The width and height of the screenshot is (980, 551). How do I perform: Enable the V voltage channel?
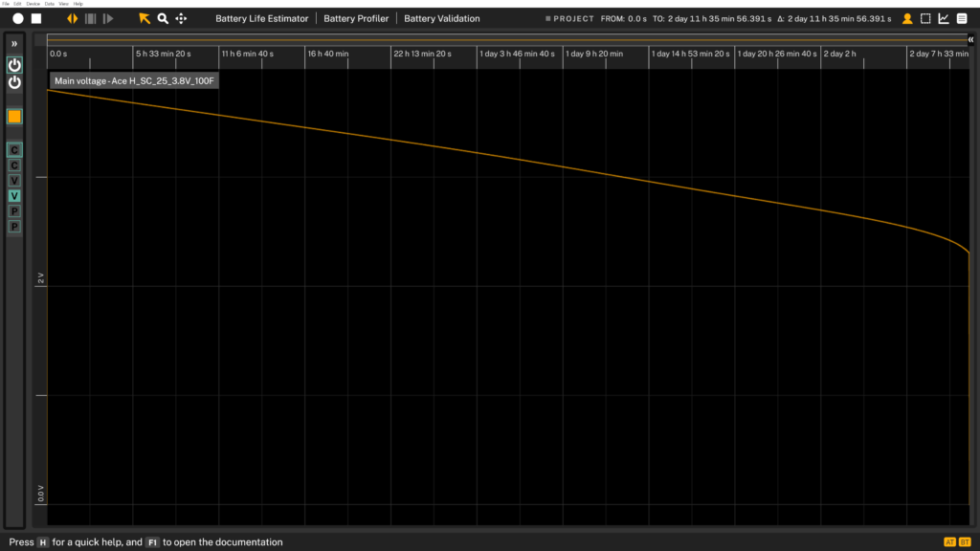pyautogui.click(x=13, y=180)
